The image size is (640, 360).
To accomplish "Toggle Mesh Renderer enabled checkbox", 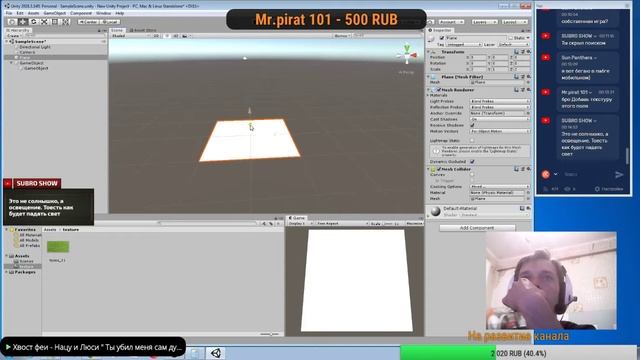I will pos(439,89).
